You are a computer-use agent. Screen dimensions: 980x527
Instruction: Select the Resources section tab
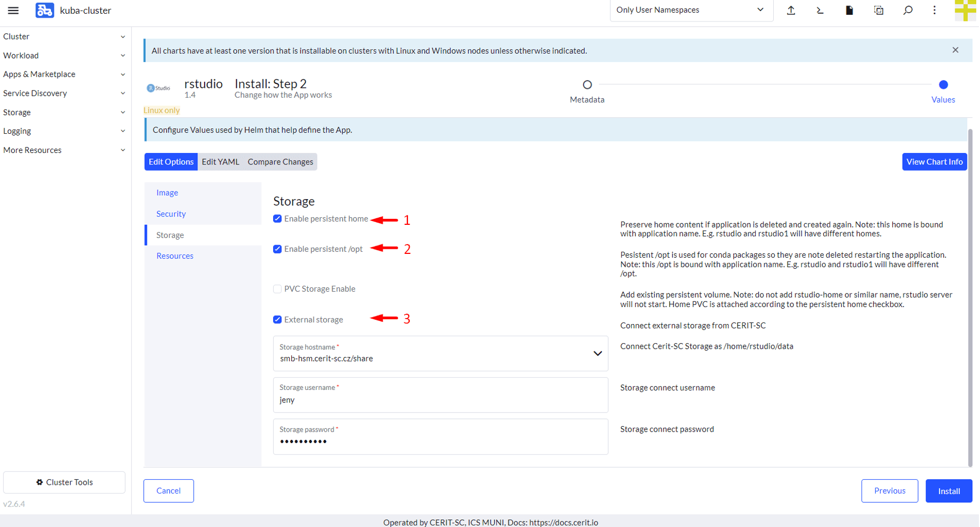(x=175, y=256)
